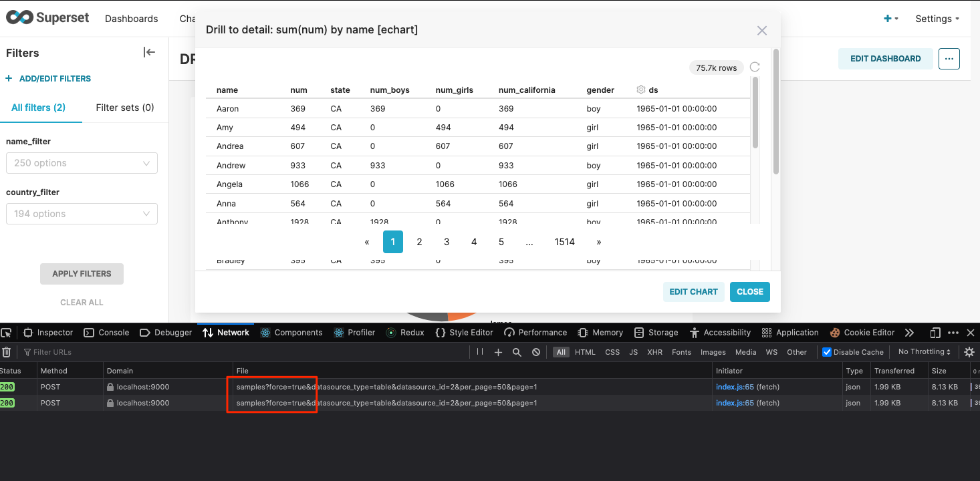Jump to last page 1514

[565, 242]
